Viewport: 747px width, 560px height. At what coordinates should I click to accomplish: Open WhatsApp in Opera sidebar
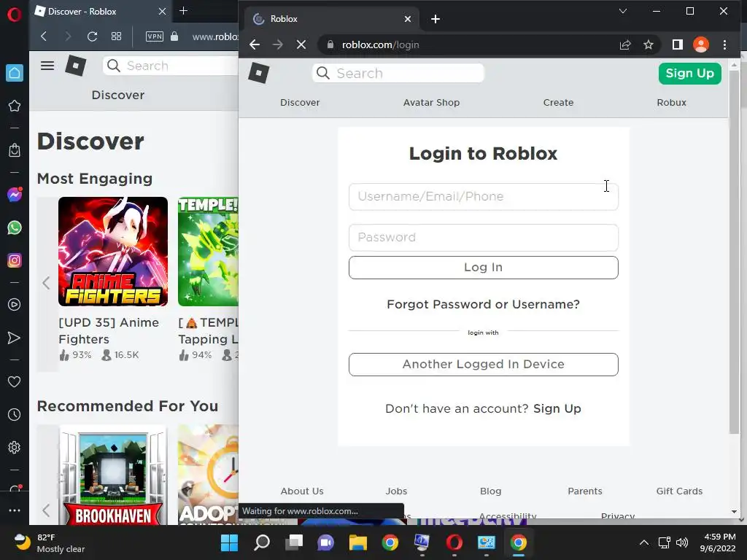15,227
